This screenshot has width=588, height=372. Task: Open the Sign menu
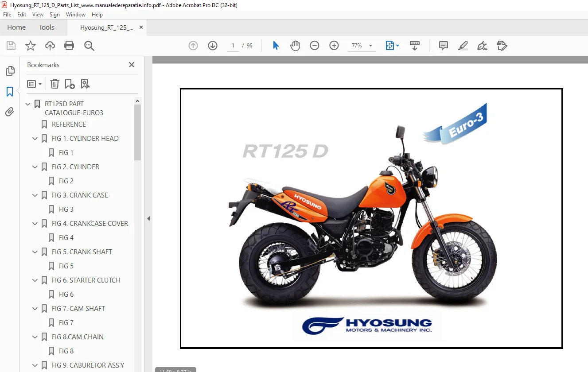[55, 15]
